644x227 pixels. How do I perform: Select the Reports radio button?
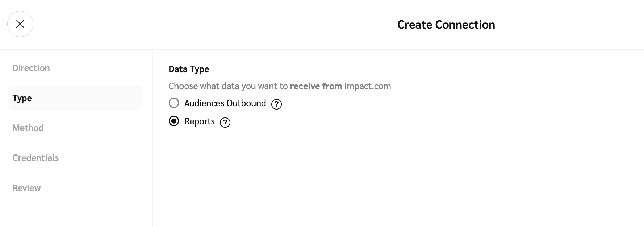coord(174,121)
